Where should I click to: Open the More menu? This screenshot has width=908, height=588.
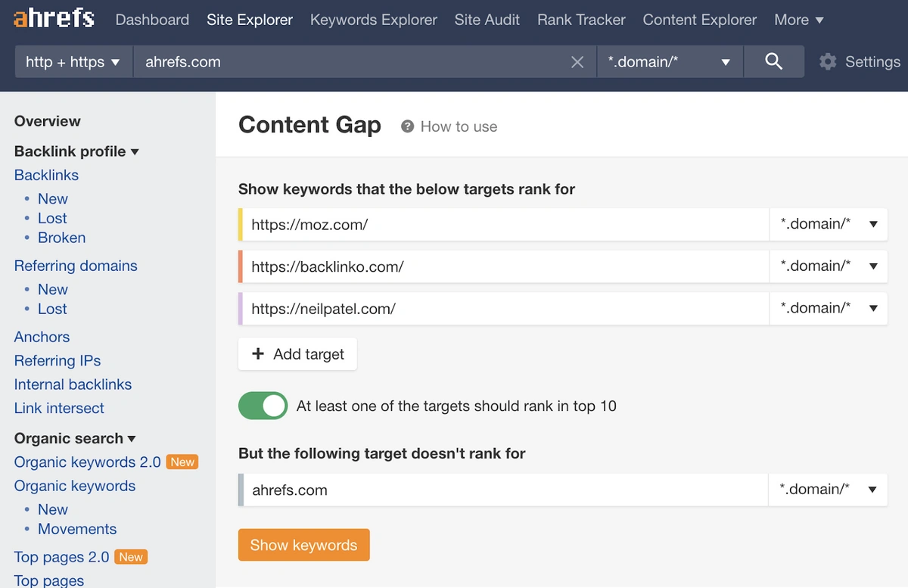pyautogui.click(x=798, y=20)
